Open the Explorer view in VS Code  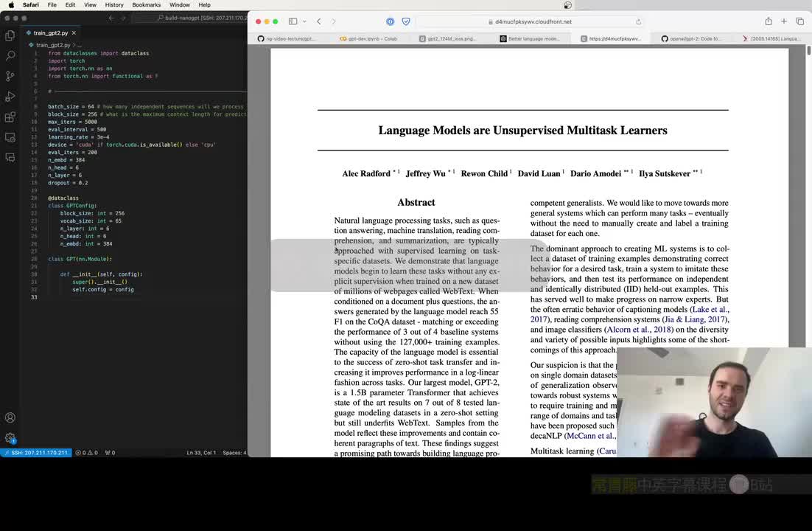click(x=10, y=35)
